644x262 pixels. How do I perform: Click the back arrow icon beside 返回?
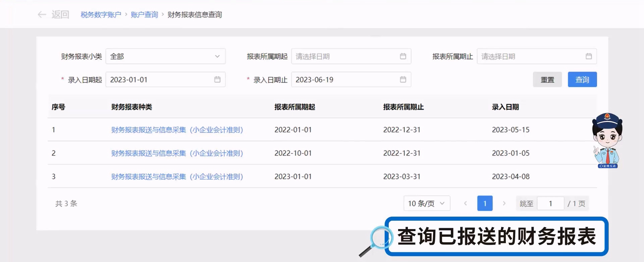pyautogui.click(x=42, y=14)
